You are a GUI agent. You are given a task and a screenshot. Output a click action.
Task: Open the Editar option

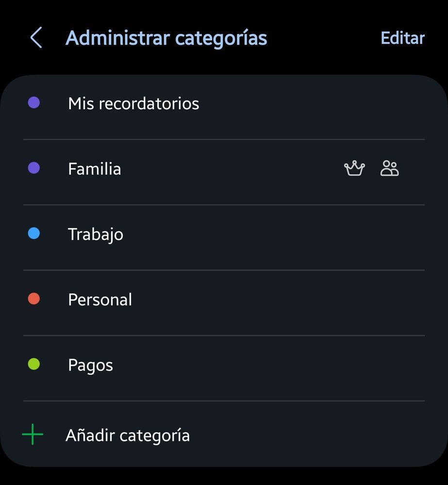click(x=402, y=38)
